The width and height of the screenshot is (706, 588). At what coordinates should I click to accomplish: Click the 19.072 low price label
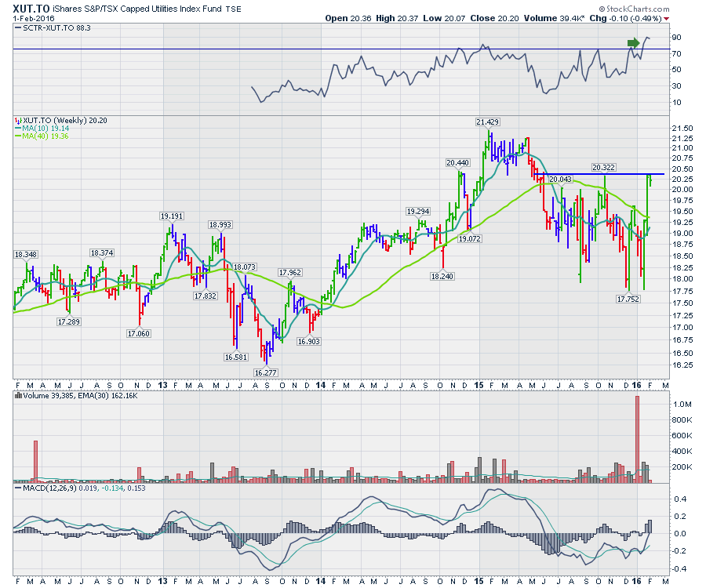point(470,239)
